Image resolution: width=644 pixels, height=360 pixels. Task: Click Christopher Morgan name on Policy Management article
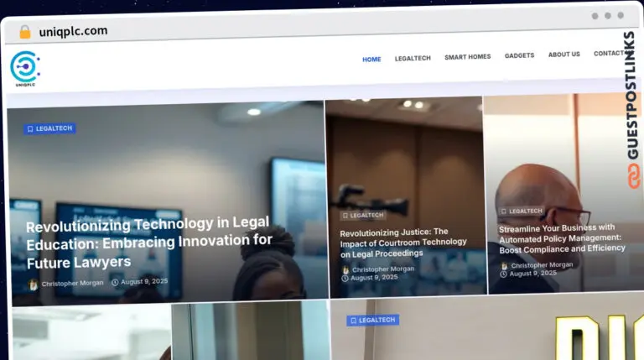[x=542, y=265]
